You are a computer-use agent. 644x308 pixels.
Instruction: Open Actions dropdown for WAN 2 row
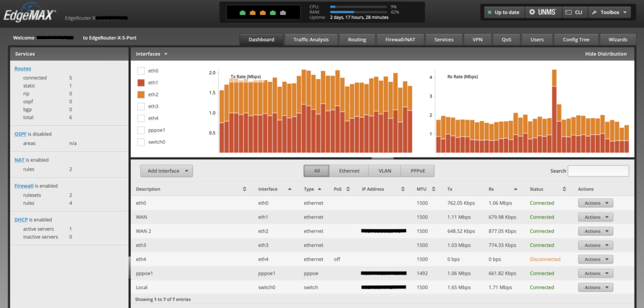595,231
